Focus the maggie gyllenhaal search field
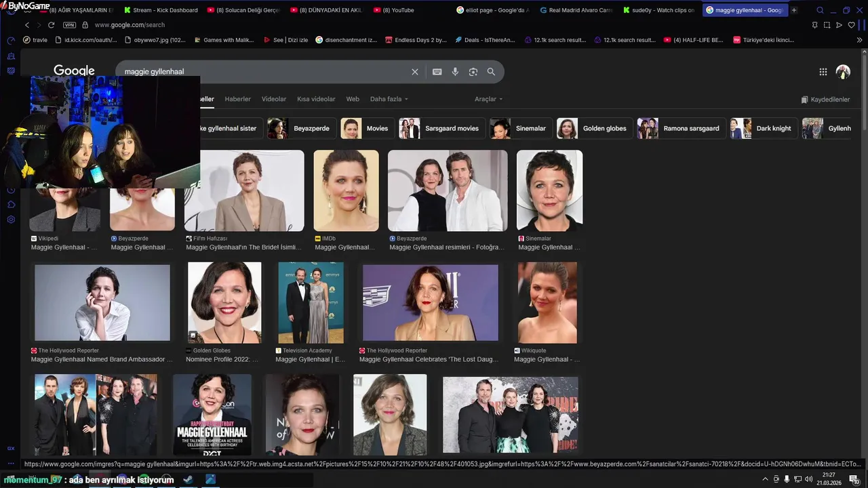The width and height of the screenshot is (868, 488). (x=264, y=72)
